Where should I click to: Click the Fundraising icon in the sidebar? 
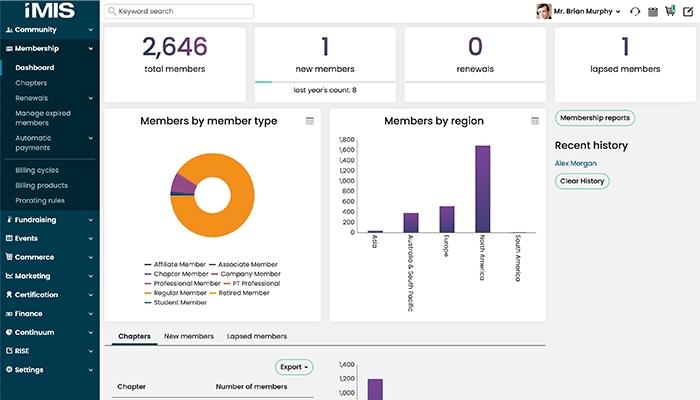click(9, 220)
